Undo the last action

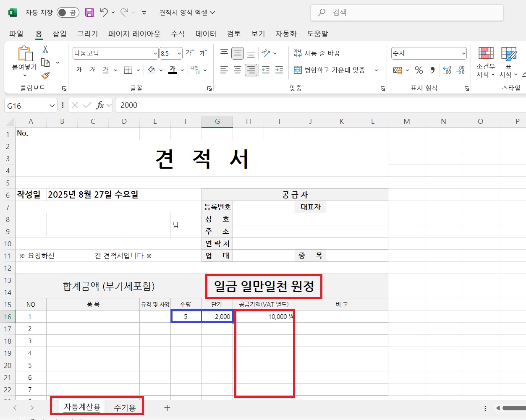pos(104,13)
